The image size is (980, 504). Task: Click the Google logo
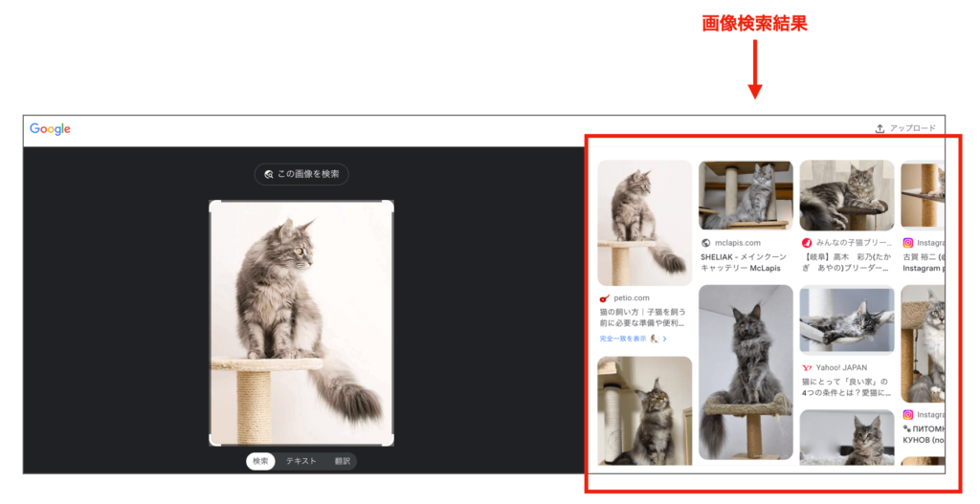(x=50, y=129)
